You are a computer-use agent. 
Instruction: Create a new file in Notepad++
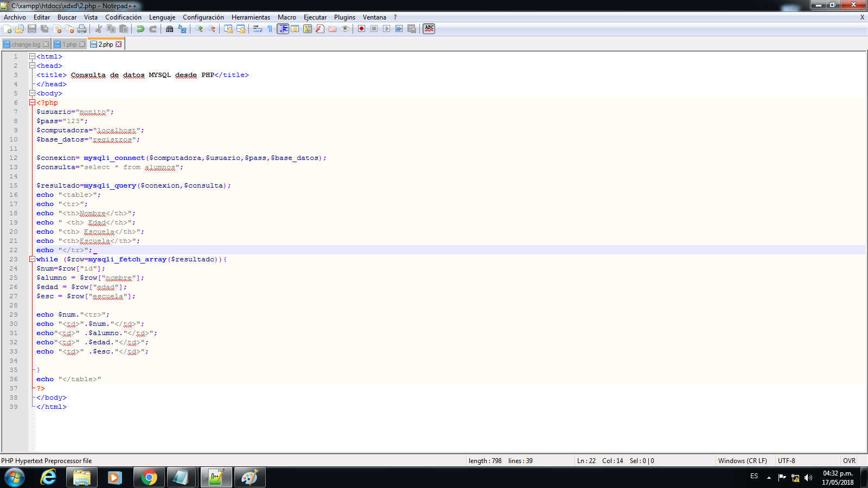[8, 29]
